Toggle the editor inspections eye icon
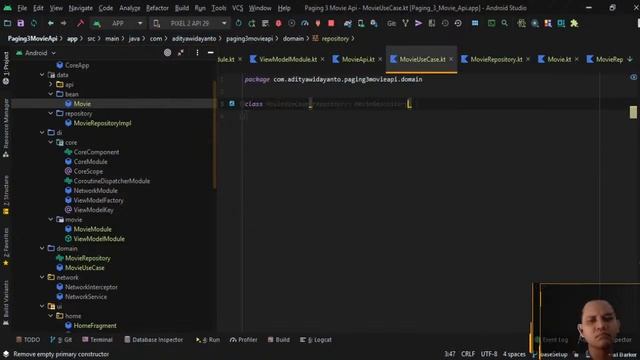Image resolution: width=640 pixels, height=360 pixels. (633, 77)
